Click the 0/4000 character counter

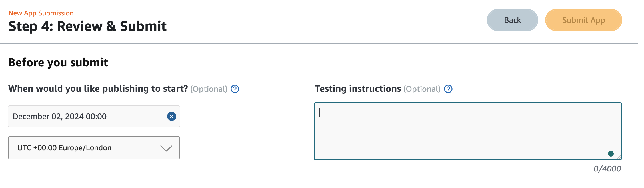pyautogui.click(x=607, y=169)
